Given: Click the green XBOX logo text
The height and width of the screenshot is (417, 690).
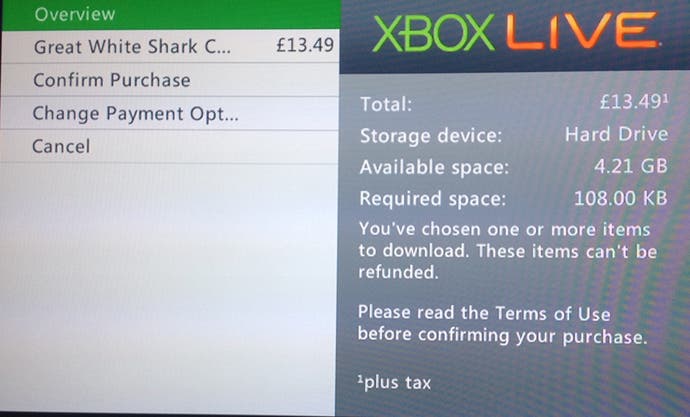Looking at the screenshot, I should pyautogui.click(x=433, y=33).
